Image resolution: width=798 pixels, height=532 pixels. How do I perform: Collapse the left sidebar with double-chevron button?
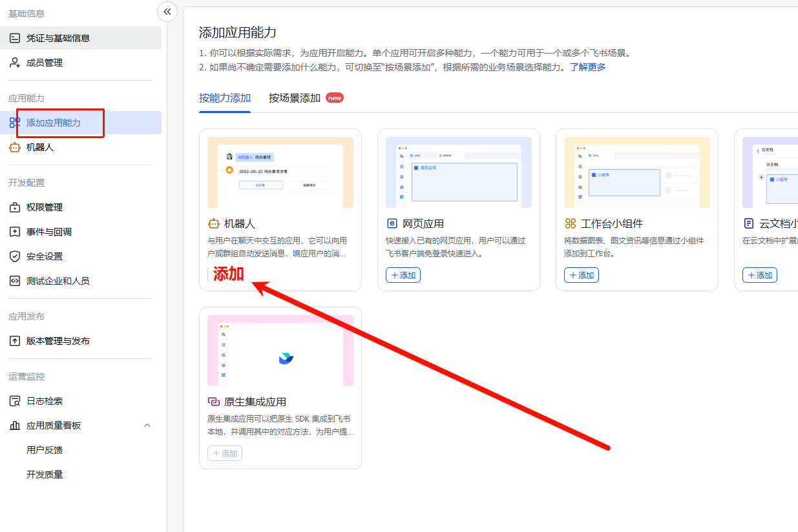click(x=167, y=12)
